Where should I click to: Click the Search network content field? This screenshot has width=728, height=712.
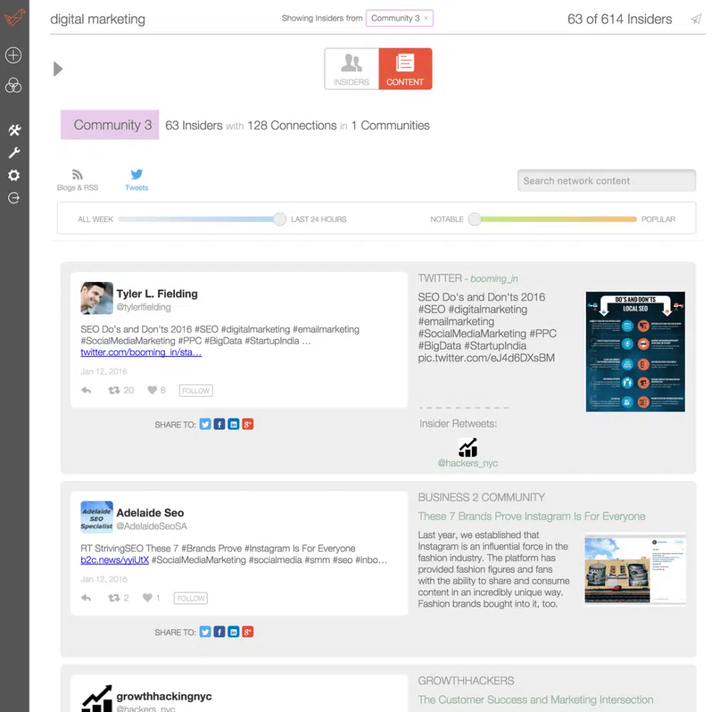tap(606, 180)
